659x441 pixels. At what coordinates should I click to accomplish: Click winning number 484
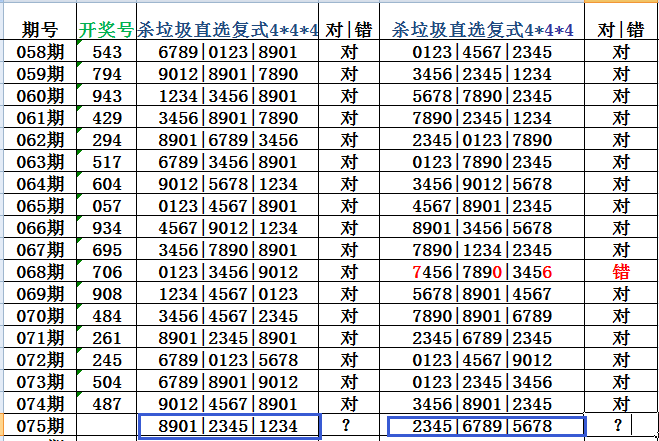(106, 315)
